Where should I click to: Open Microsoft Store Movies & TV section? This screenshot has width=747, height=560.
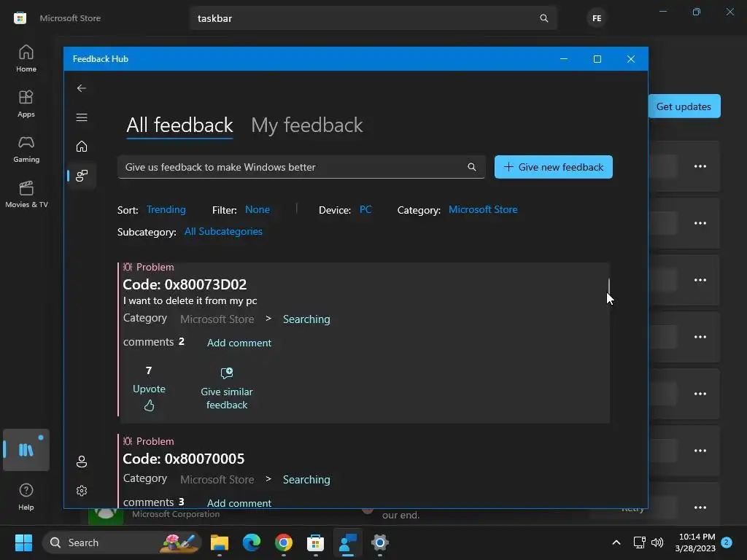[x=26, y=194]
